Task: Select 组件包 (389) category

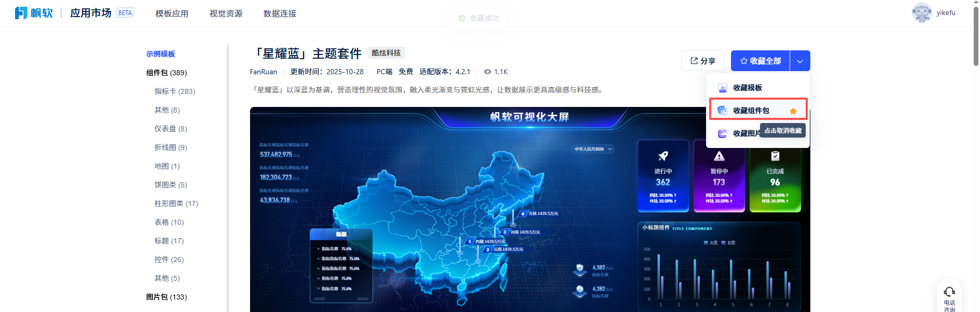Action: [x=167, y=73]
